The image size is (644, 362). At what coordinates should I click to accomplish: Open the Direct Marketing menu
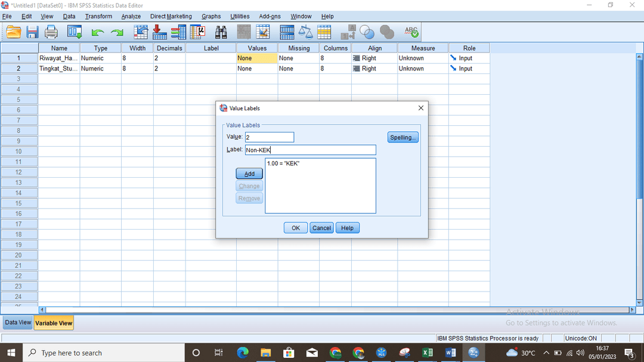[171, 17]
